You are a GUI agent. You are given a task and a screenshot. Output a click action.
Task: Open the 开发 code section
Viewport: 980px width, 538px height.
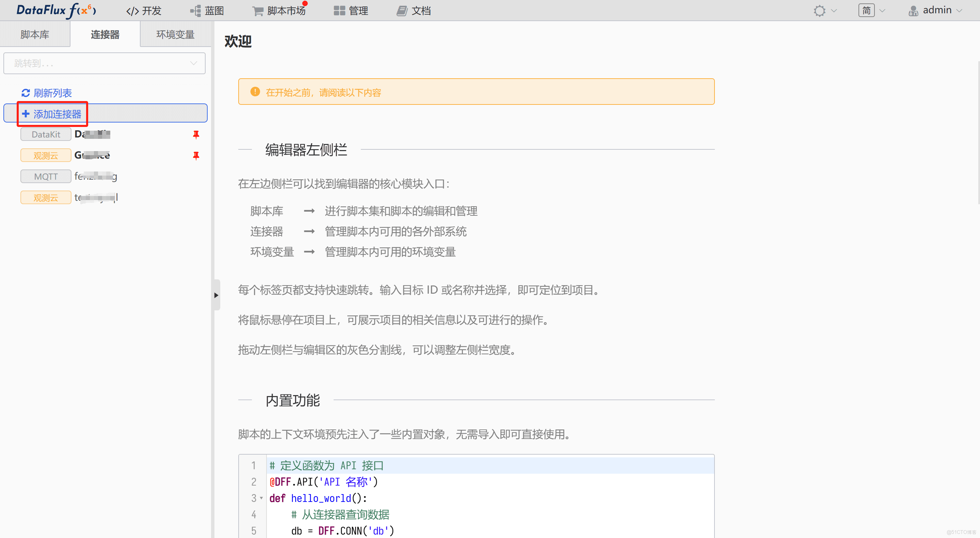click(144, 11)
